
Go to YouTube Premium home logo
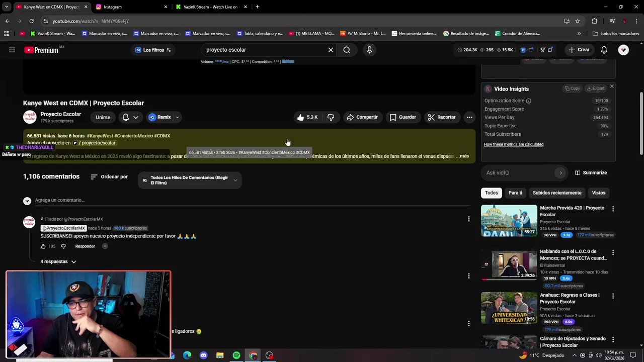41,50
